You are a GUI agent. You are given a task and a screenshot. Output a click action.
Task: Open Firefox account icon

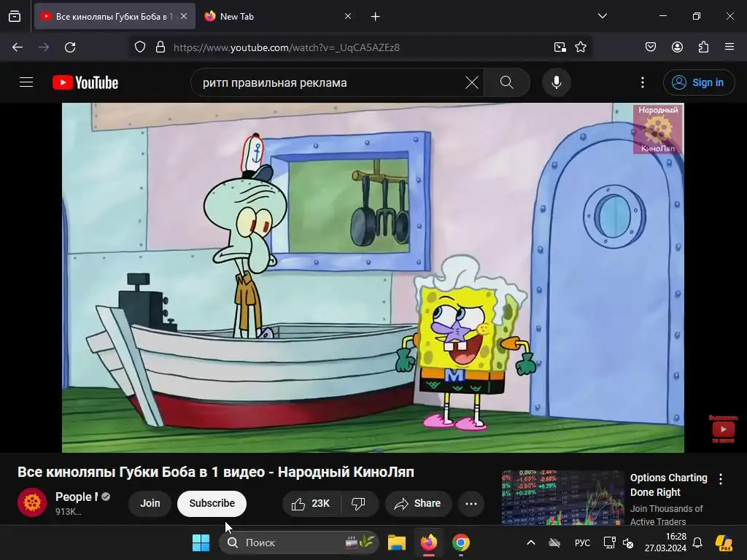pos(677,47)
